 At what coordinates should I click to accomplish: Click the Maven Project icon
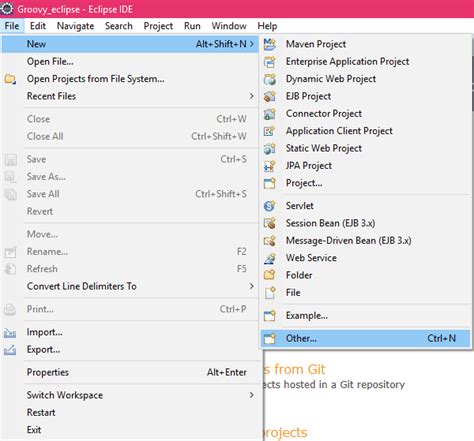[270, 44]
